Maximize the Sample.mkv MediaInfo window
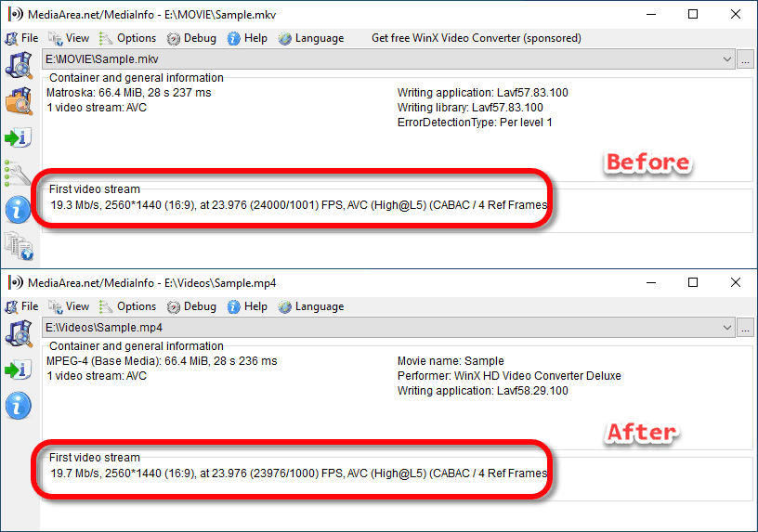Image resolution: width=758 pixels, height=532 pixels. (693, 14)
